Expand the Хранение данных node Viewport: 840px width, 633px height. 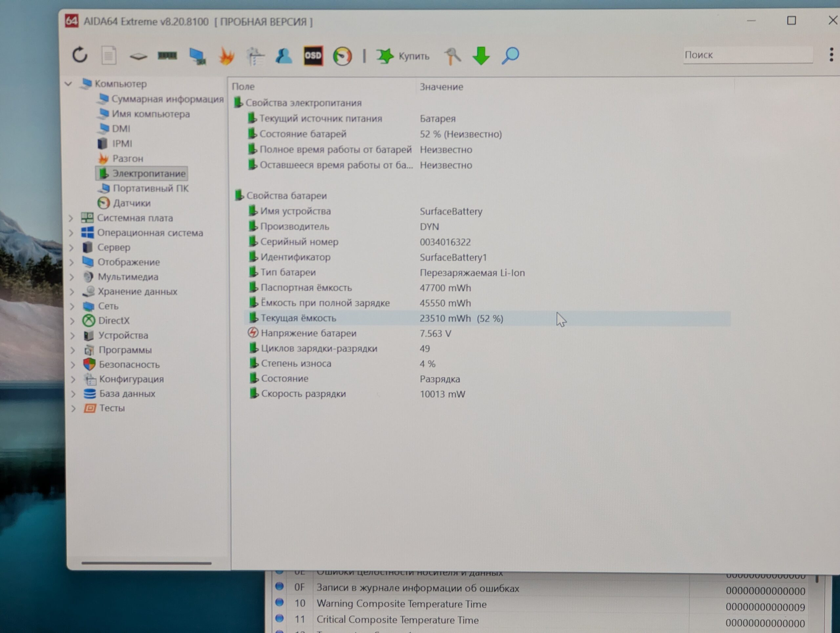click(72, 292)
